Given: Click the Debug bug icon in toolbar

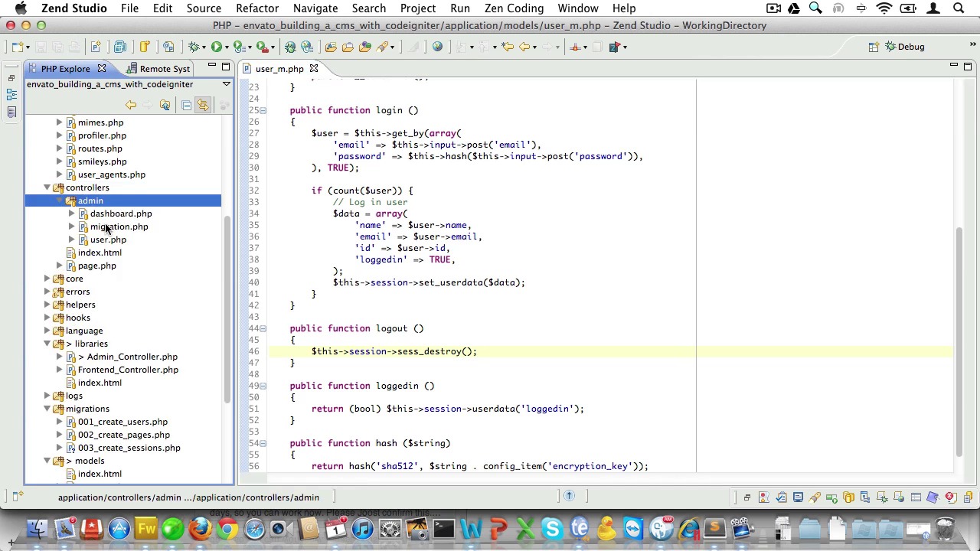Looking at the screenshot, I should 195,47.
